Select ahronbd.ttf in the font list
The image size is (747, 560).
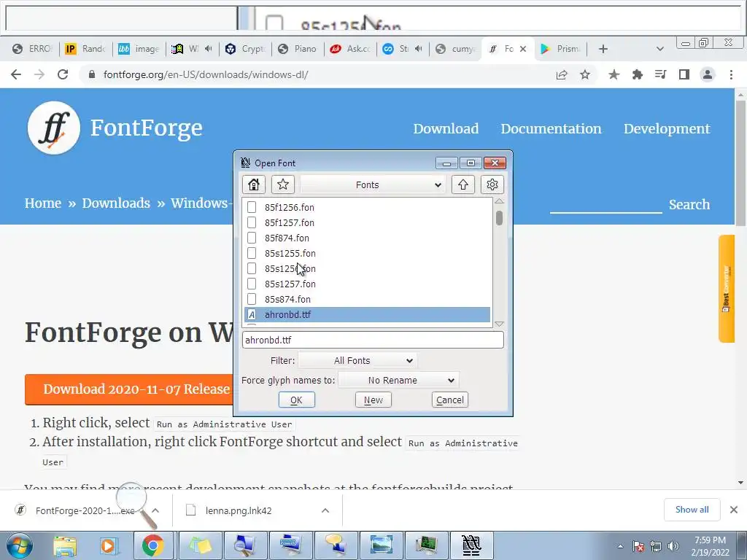click(368, 314)
